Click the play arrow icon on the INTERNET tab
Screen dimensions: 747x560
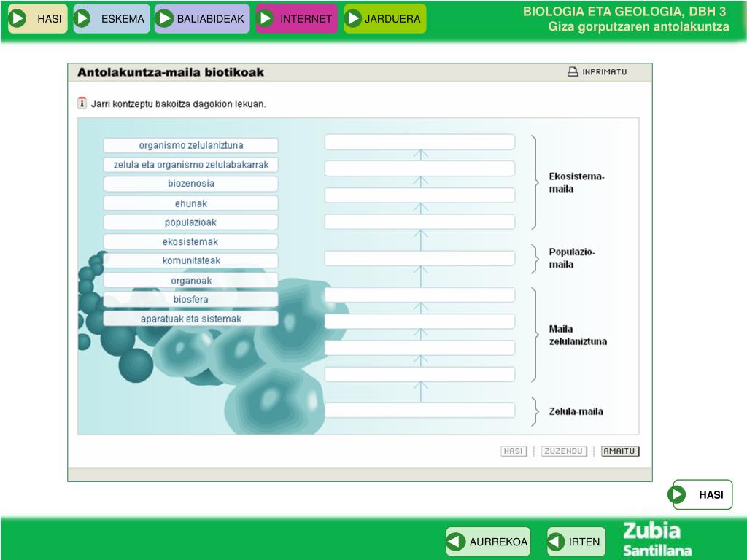click(x=265, y=18)
